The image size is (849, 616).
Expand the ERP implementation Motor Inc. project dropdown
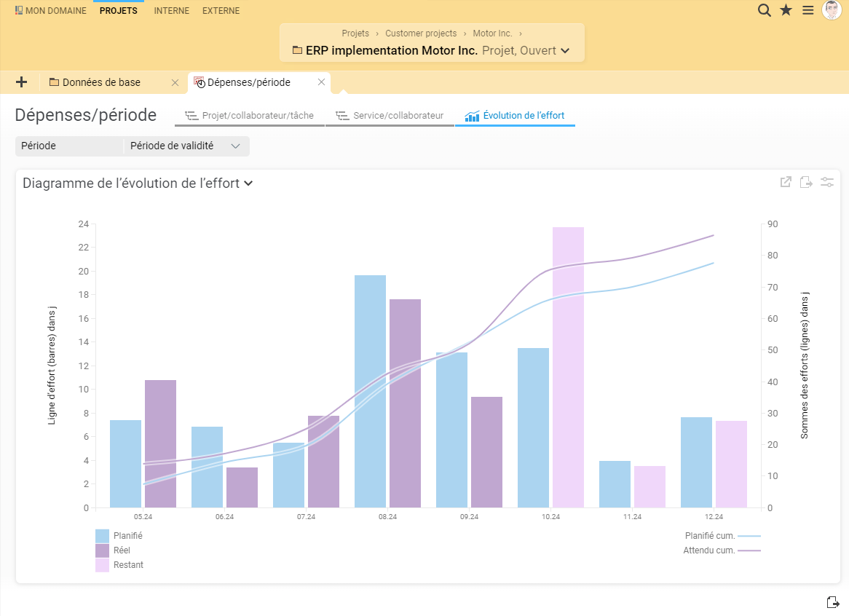(565, 51)
